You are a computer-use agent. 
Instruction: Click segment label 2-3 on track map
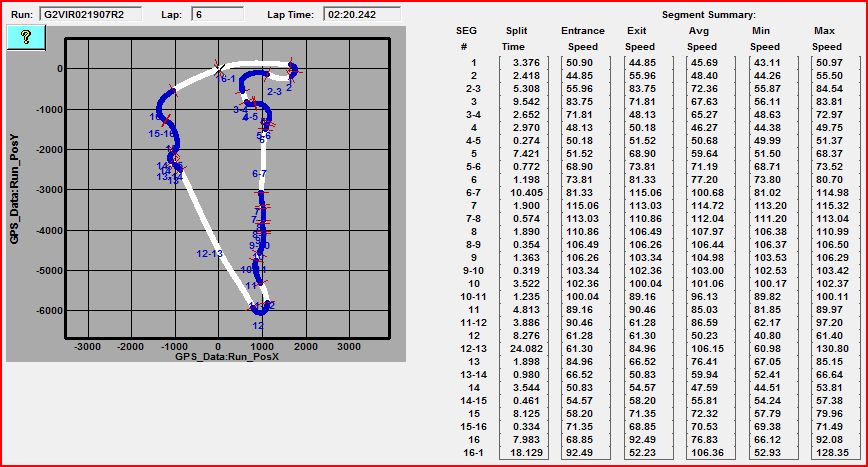click(274, 91)
